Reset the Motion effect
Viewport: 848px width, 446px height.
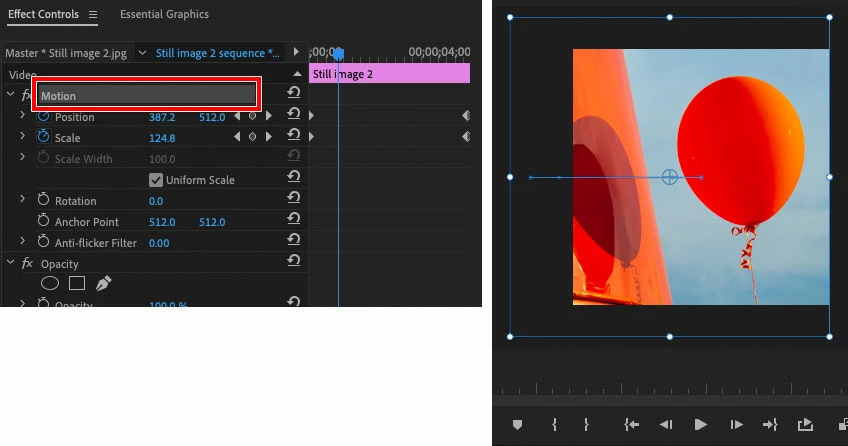click(294, 92)
